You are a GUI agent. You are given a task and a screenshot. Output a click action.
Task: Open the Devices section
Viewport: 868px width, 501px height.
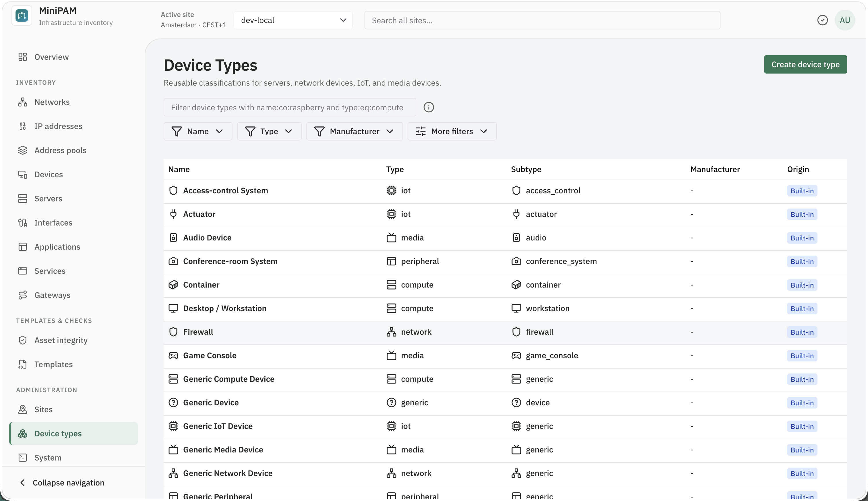pyautogui.click(x=73, y=174)
